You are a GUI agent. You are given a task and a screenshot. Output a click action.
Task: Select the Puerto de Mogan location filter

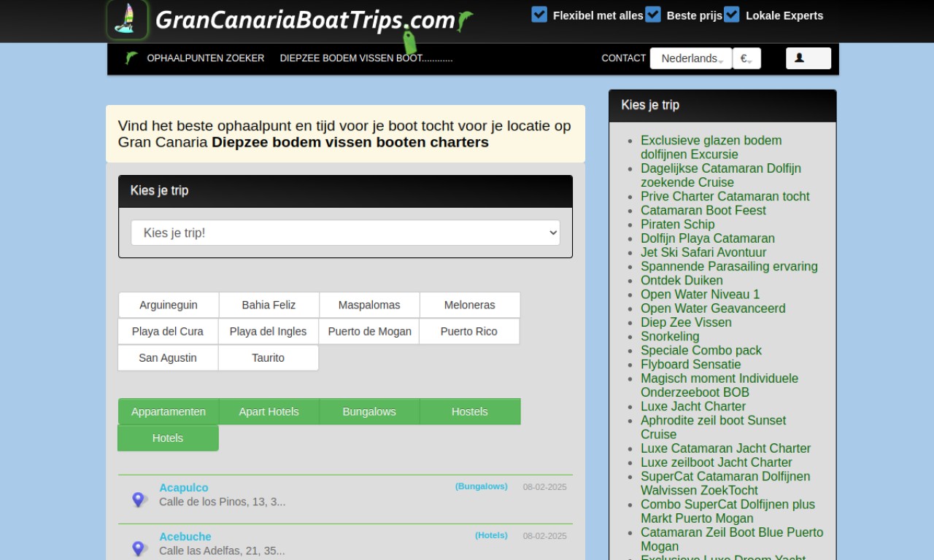point(369,331)
